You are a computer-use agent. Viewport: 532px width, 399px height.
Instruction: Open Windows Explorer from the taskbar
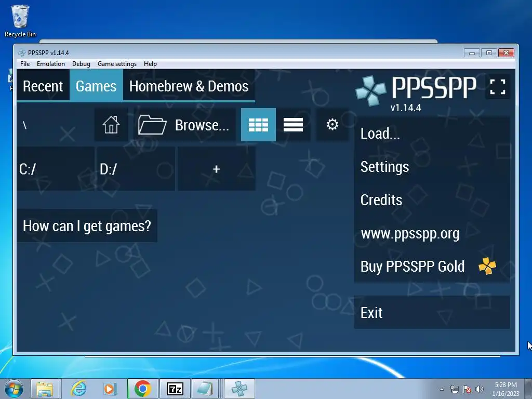pos(45,389)
